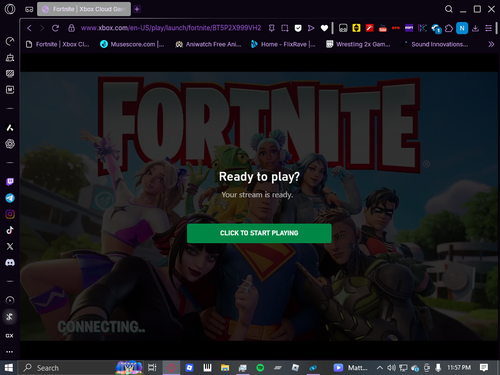Click the yellow extension icon in toolbar
500x375 pixels.
click(356, 28)
